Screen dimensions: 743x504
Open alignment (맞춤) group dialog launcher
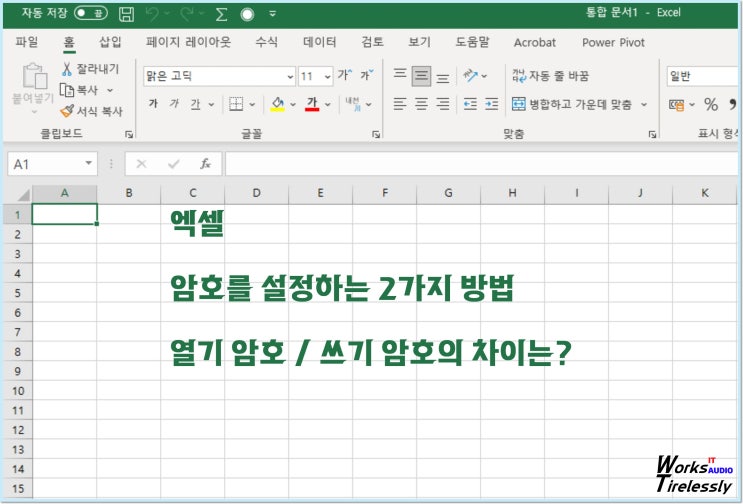pyautogui.click(x=652, y=135)
